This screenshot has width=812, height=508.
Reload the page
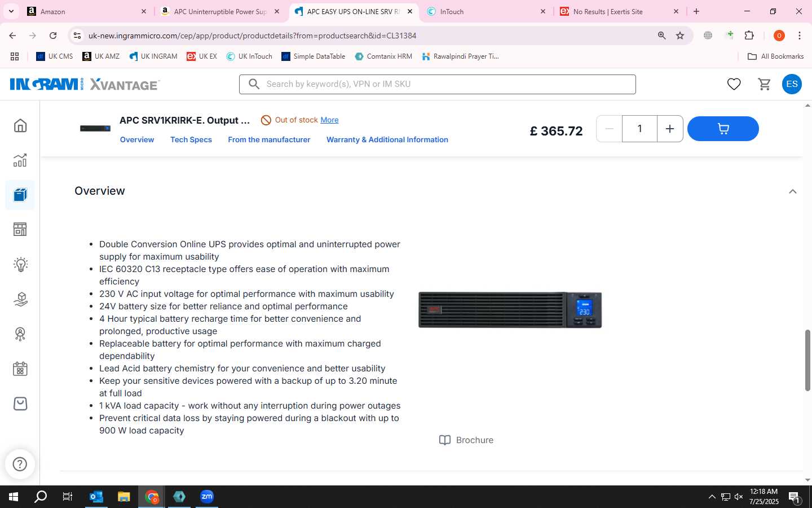click(x=53, y=36)
